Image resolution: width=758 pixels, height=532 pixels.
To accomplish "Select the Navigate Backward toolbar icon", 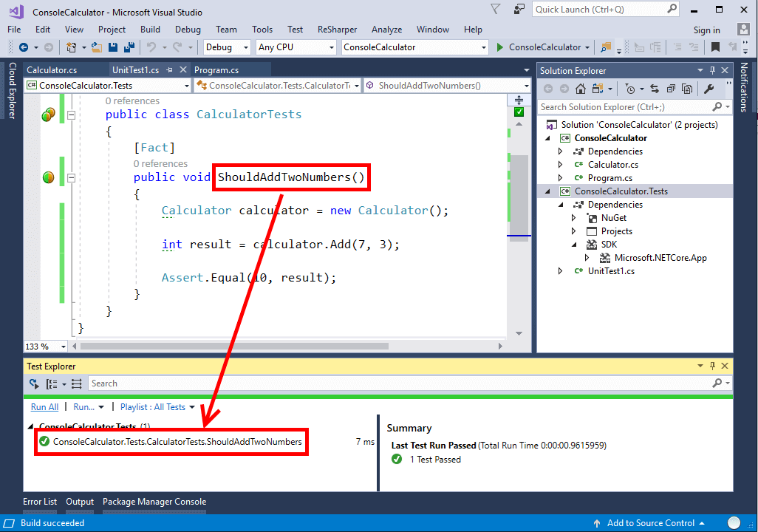I will click(24, 47).
